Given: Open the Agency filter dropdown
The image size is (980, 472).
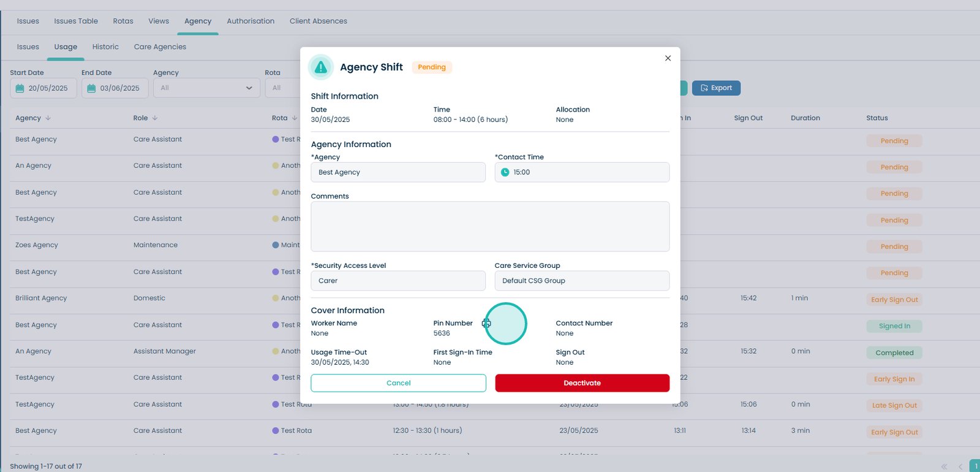Looking at the screenshot, I should coord(206,88).
